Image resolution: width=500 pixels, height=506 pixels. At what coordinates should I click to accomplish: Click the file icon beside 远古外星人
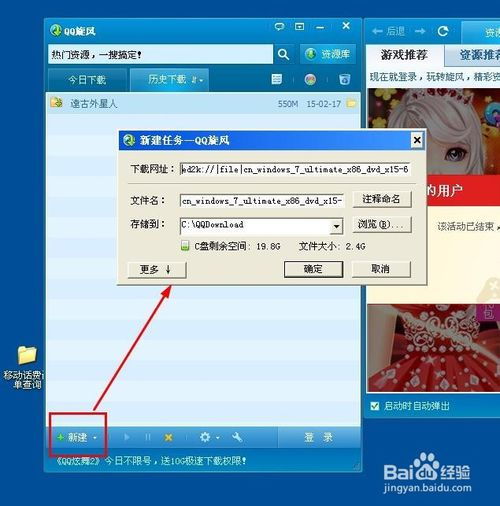pos(56,102)
